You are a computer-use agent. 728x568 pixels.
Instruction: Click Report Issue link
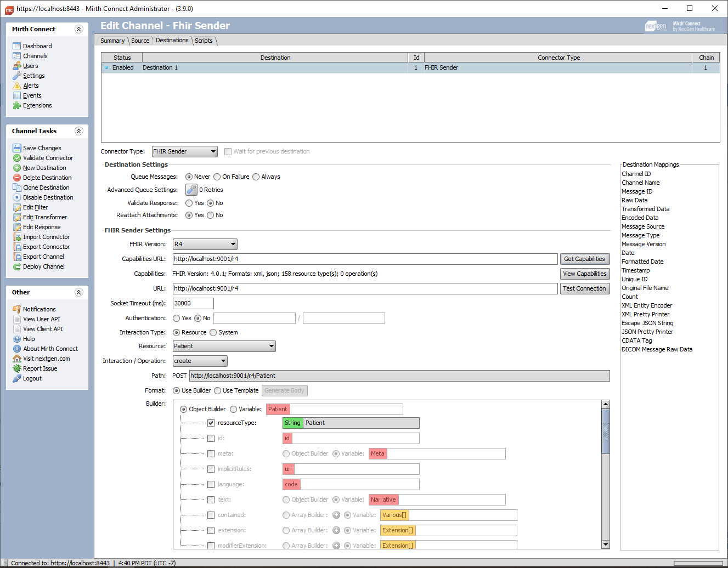coord(40,368)
